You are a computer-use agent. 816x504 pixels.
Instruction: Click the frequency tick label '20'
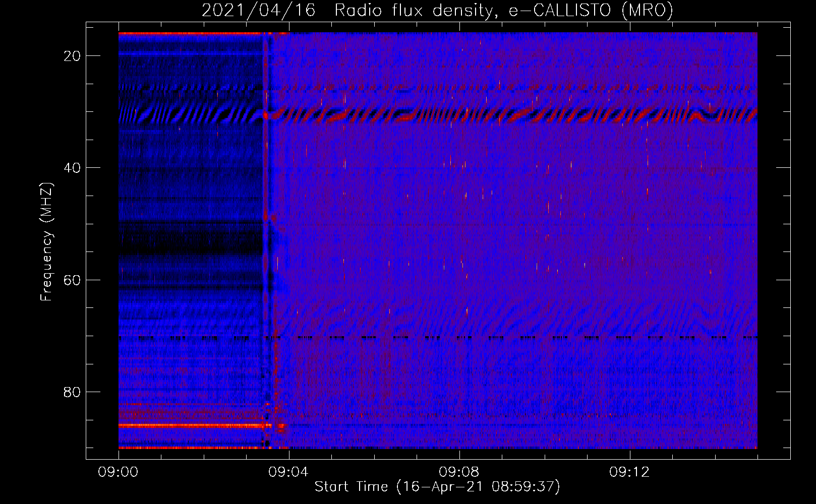72,56
